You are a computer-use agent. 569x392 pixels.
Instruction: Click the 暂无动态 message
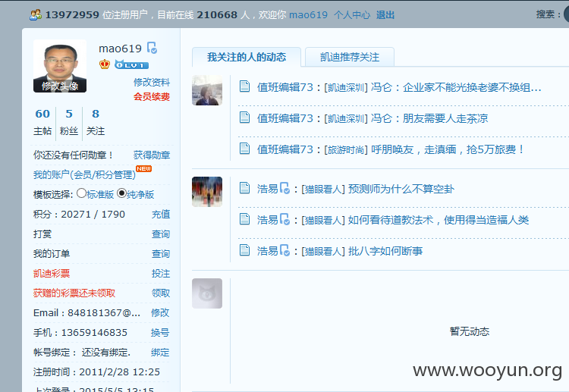point(470,331)
